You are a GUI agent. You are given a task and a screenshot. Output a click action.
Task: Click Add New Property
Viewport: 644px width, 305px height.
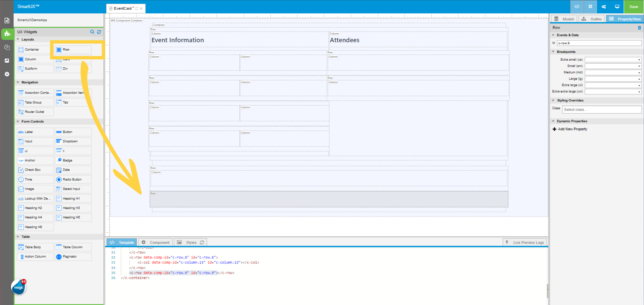coord(572,129)
